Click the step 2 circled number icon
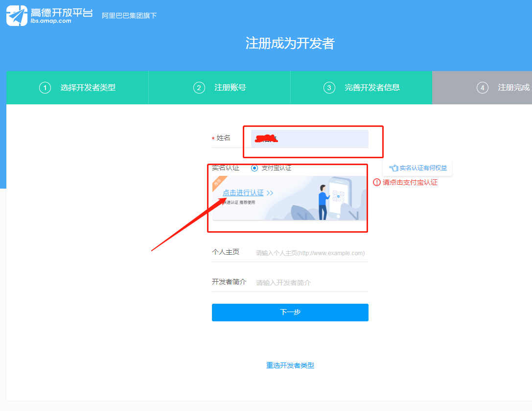 point(199,88)
